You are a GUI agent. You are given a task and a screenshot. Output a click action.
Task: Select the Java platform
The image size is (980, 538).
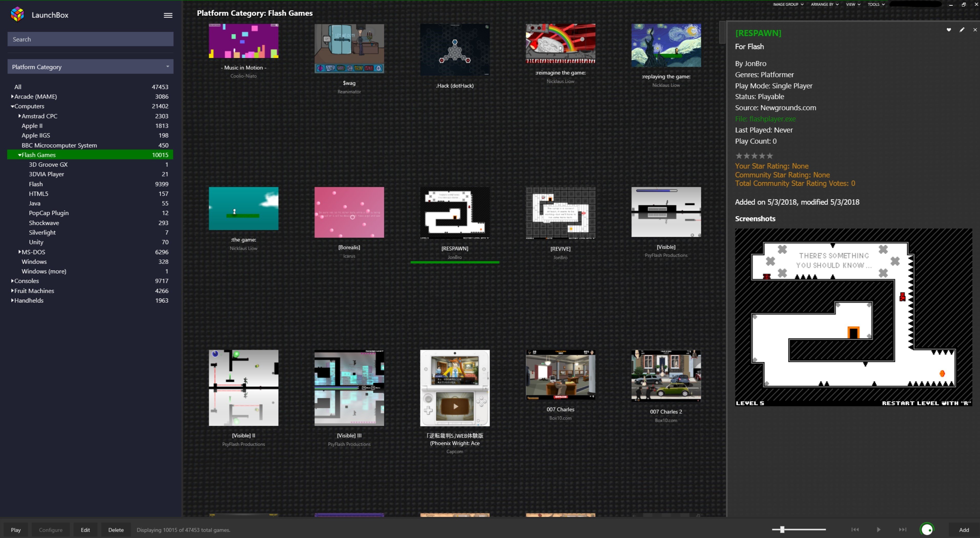pyautogui.click(x=90, y=203)
